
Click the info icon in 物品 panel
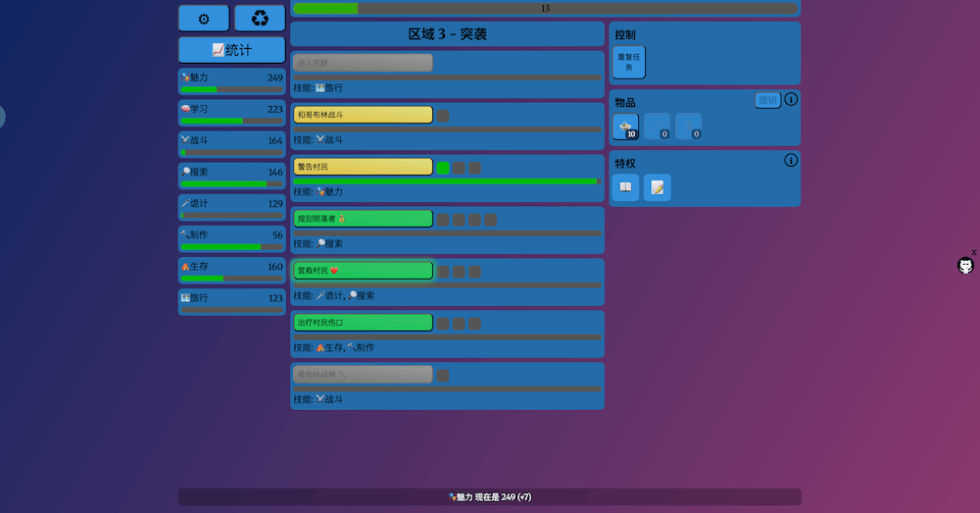pos(791,99)
